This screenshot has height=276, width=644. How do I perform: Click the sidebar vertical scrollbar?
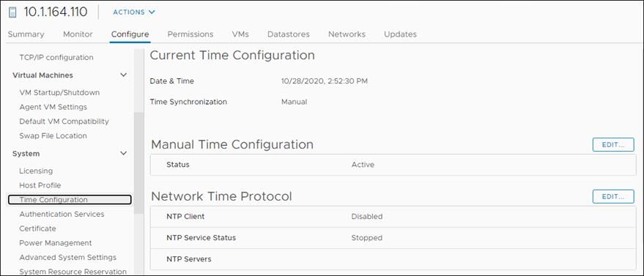point(139,163)
